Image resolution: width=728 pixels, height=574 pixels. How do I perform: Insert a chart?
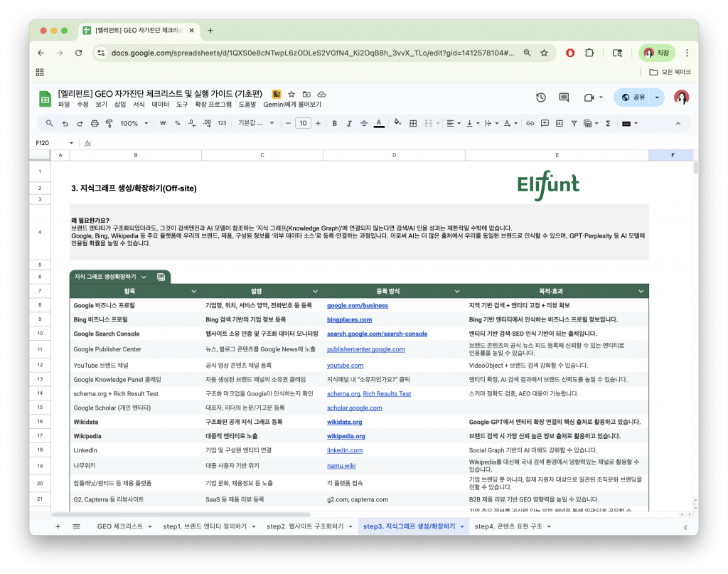[560, 124]
